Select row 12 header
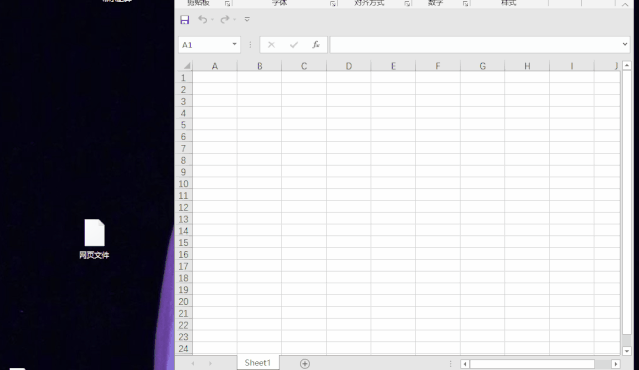The image size is (639, 370). (x=183, y=207)
